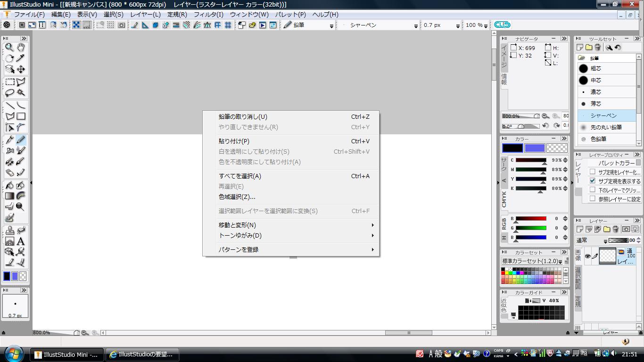Enable 参照レイヤーに設定 checkbox

point(593,198)
